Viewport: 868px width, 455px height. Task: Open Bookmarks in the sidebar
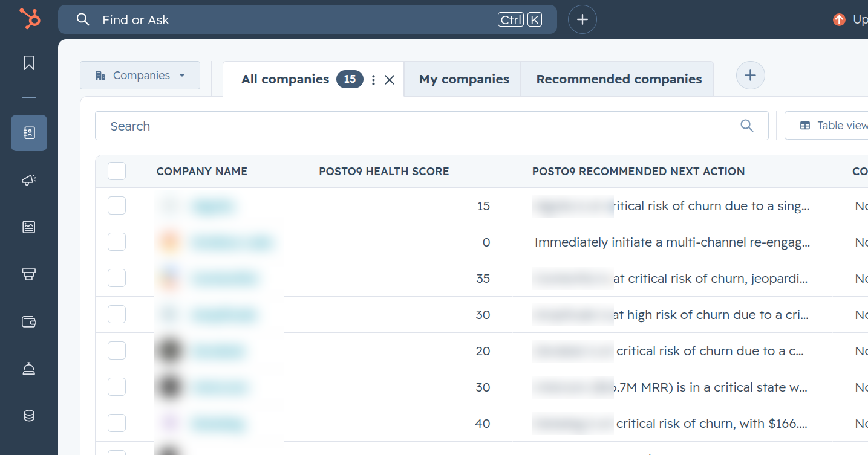click(x=29, y=63)
